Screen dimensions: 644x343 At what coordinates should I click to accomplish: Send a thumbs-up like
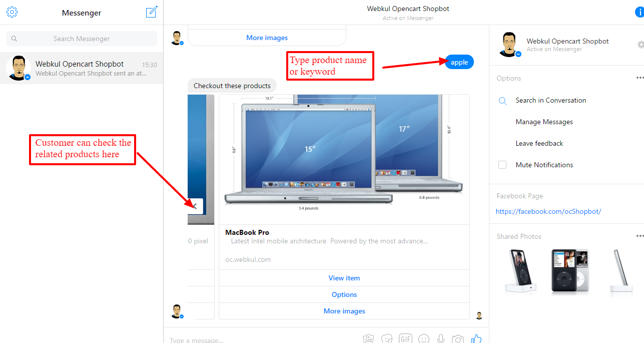[x=476, y=338]
